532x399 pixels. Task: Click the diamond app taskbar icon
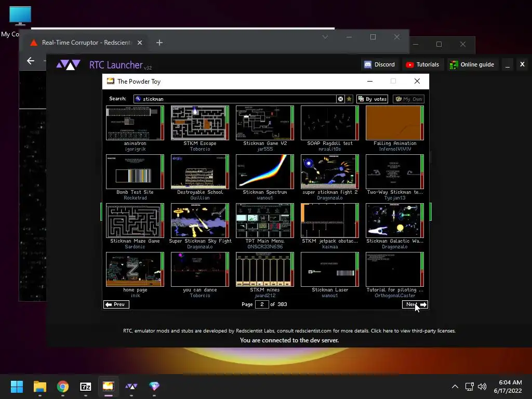pos(154,387)
